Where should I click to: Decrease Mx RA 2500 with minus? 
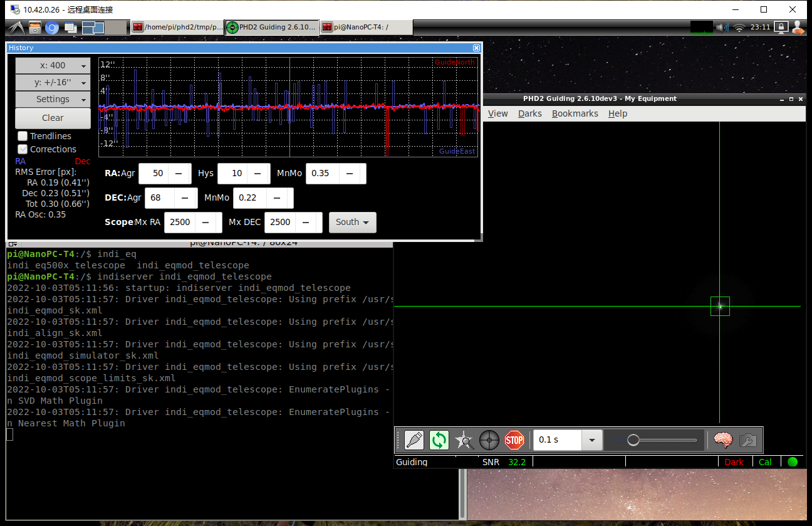(x=206, y=222)
